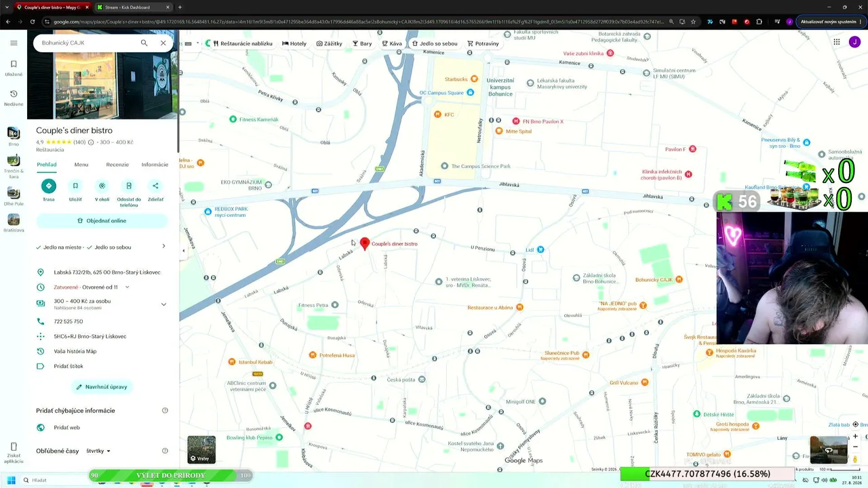Switch to the Menu tab
Image resolution: width=868 pixels, height=488 pixels.
point(81,165)
